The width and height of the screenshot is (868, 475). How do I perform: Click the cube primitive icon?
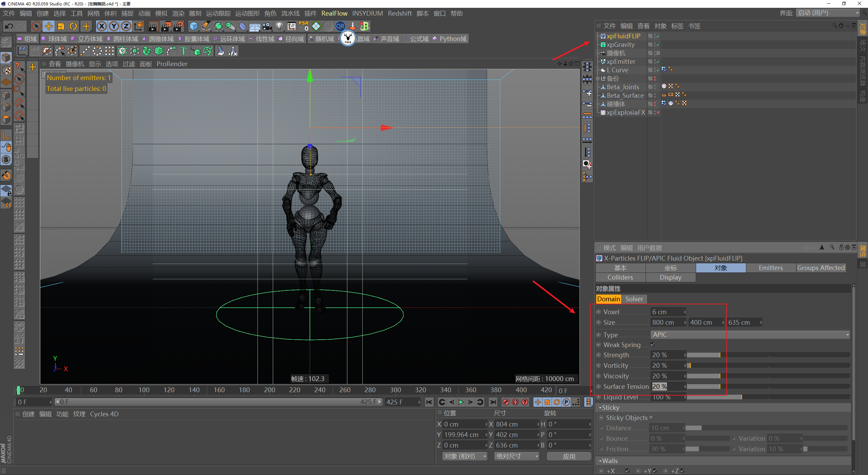coord(194,26)
